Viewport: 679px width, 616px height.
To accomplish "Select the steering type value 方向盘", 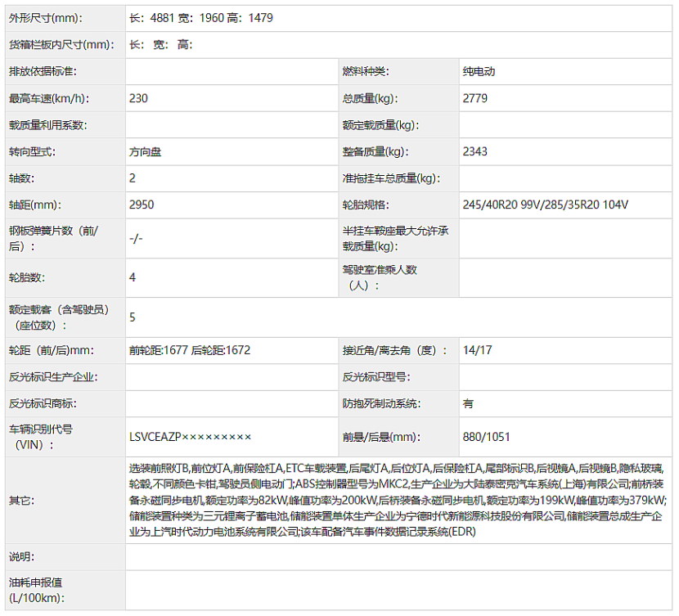I will 145,152.
